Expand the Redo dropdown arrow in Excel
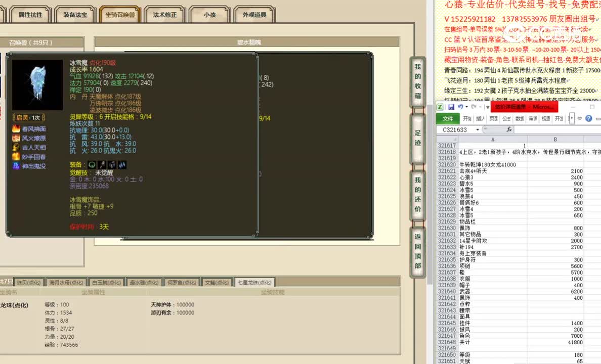The height and width of the screenshot is (364, 601). click(x=480, y=107)
